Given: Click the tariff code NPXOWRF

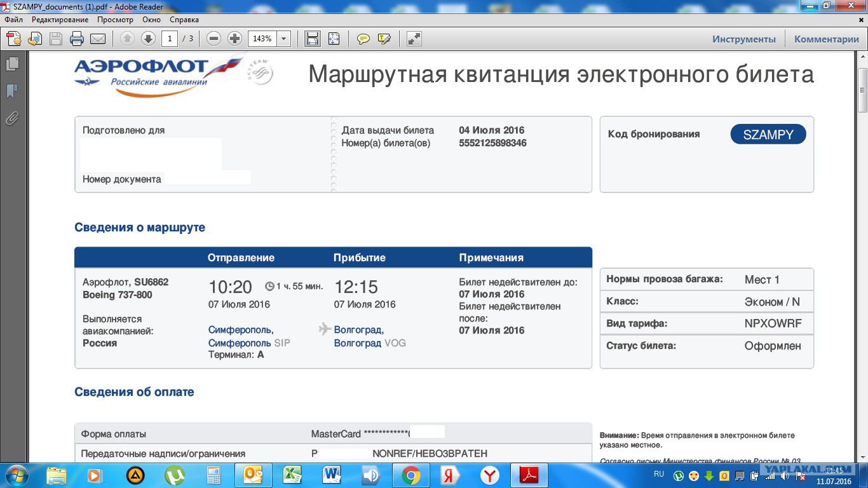Looking at the screenshot, I should 773,323.
